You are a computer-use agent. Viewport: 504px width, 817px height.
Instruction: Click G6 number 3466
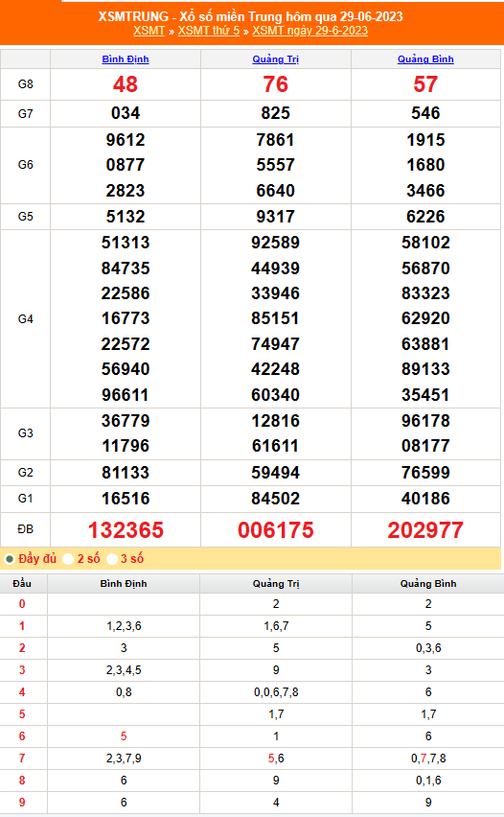pyautogui.click(x=425, y=191)
